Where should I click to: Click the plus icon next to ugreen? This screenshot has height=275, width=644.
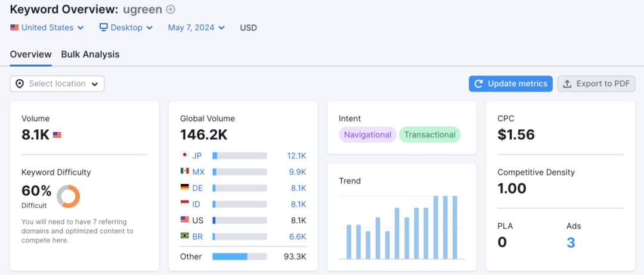pos(171,9)
